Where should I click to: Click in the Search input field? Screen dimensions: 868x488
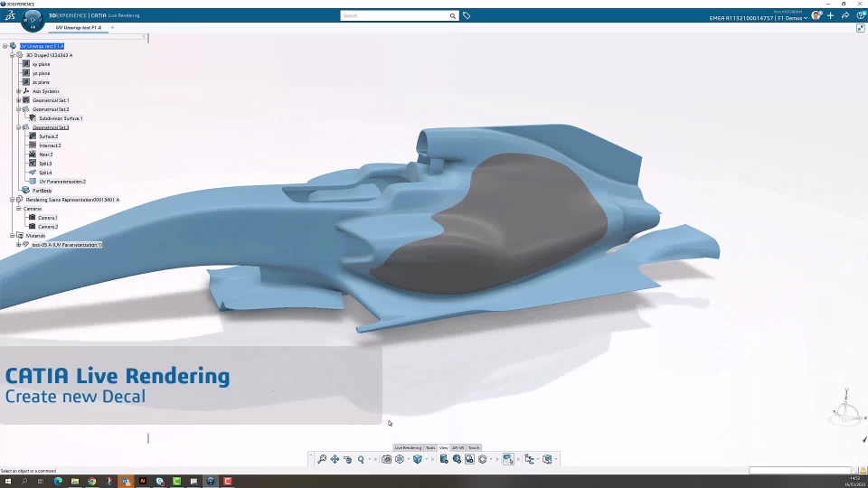click(395, 15)
